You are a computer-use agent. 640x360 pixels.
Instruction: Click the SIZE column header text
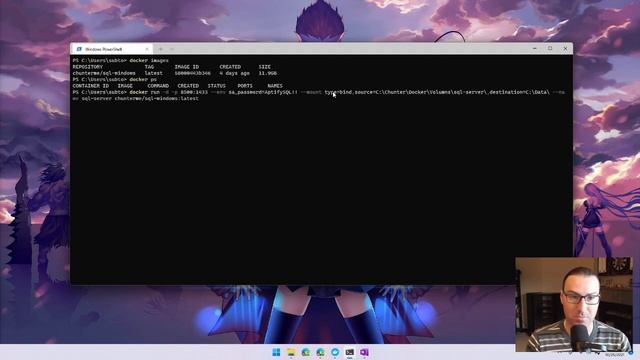(x=264, y=67)
